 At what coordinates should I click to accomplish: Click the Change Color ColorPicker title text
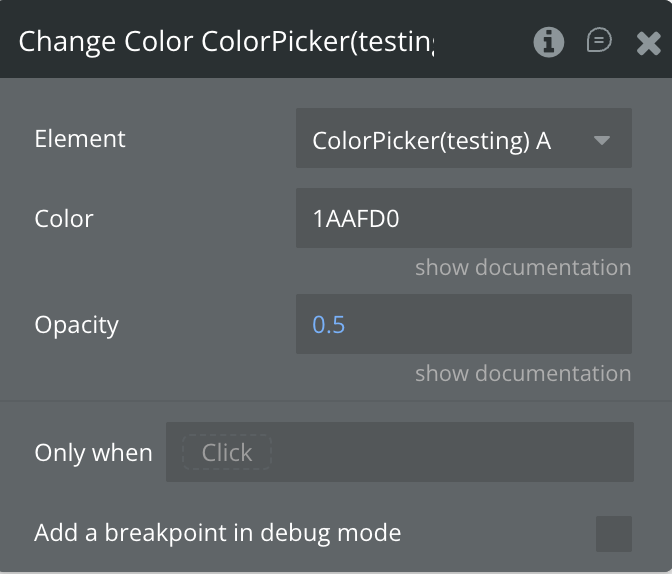coord(227,42)
